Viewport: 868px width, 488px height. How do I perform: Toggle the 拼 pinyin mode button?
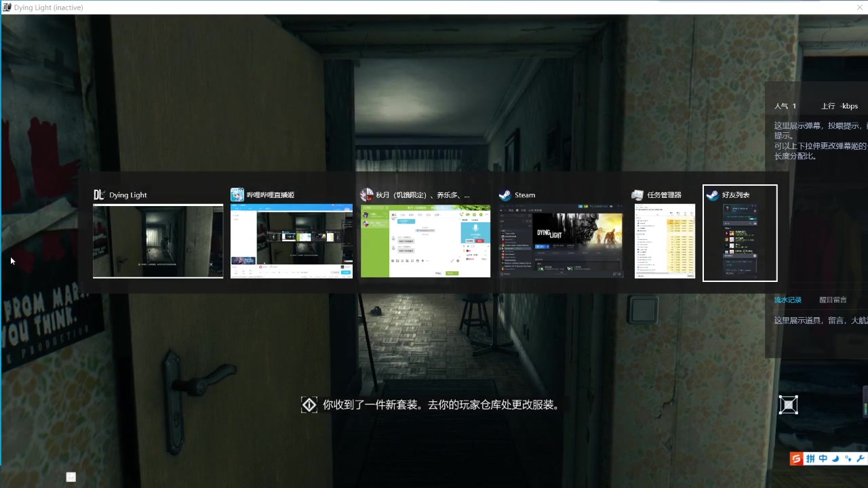[x=810, y=459]
